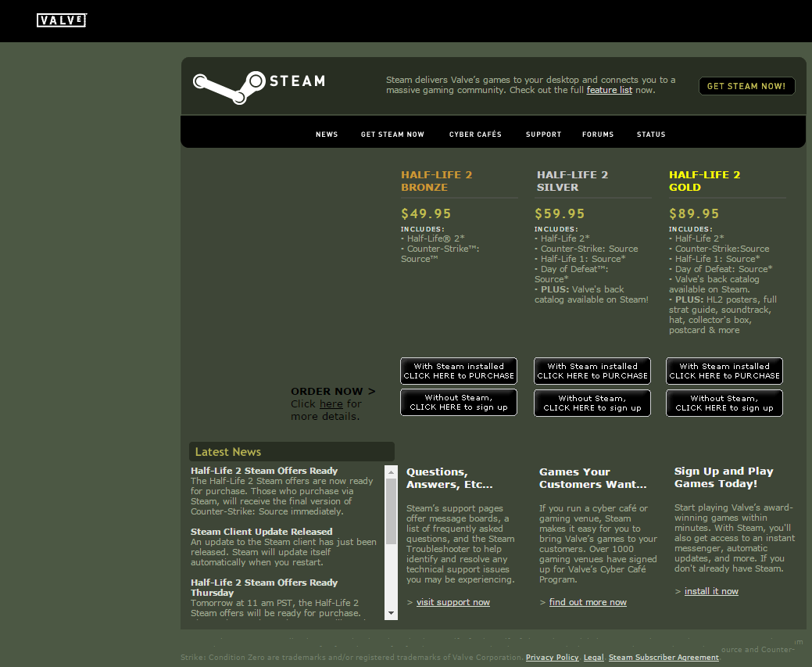
Task: Open the visit support now link
Action: [x=453, y=602]
